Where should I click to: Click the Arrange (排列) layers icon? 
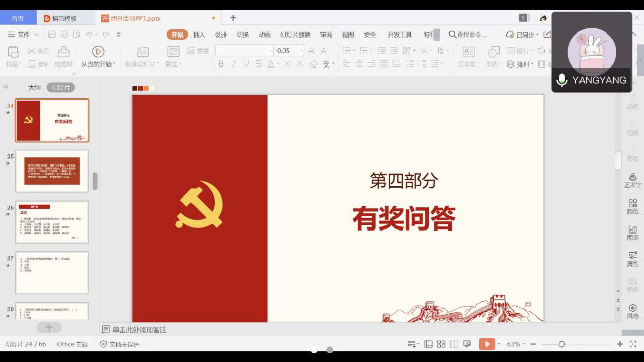(x=511, y=64)
